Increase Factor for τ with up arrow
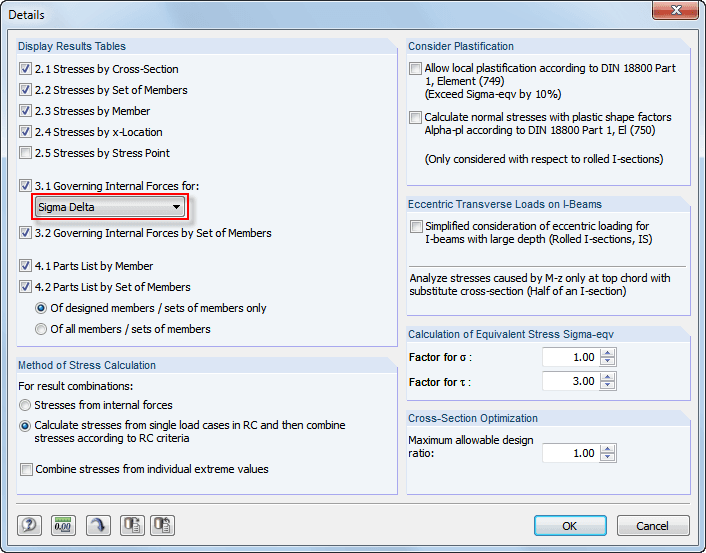This screenshot has height=553, width=706. click(x=607, y=377)
